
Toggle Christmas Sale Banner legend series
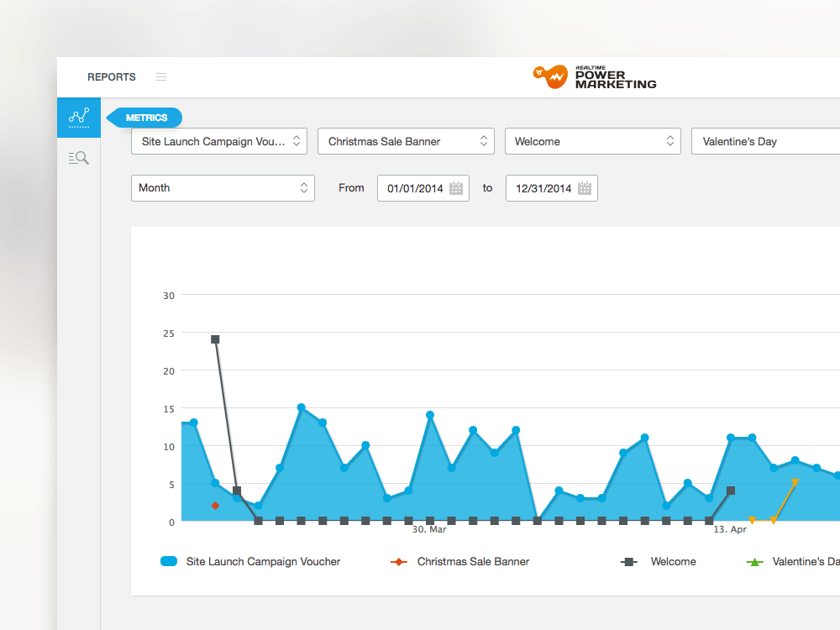pos(459,561)
